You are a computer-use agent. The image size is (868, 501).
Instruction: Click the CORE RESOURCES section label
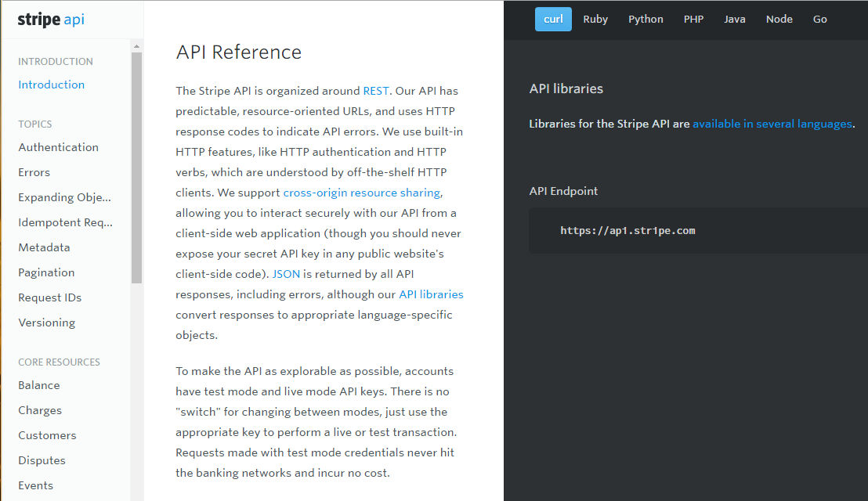(59, 362)
